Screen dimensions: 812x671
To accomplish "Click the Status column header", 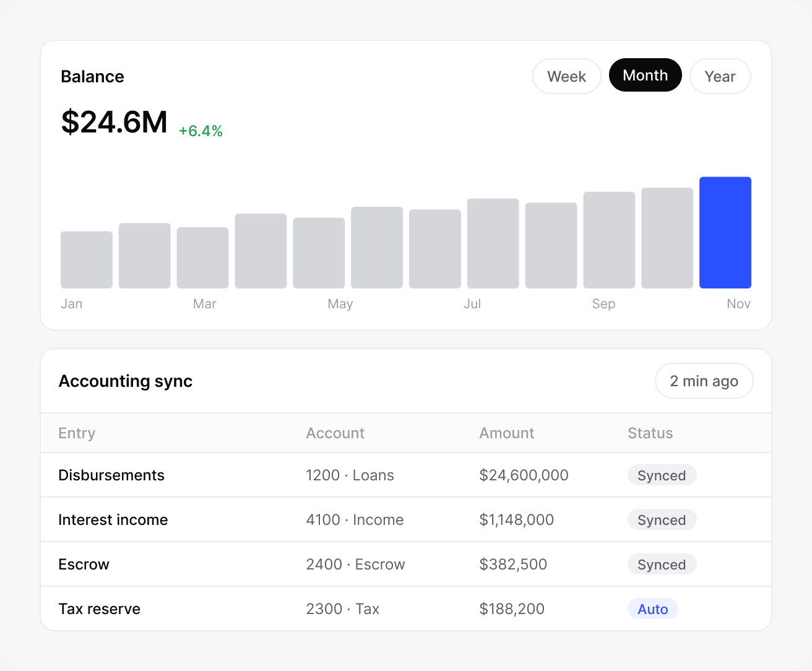I will [x=650, y=433].
